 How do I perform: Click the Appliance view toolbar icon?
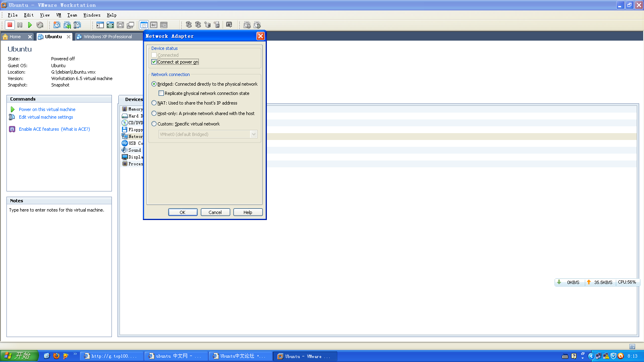point(154,25)
